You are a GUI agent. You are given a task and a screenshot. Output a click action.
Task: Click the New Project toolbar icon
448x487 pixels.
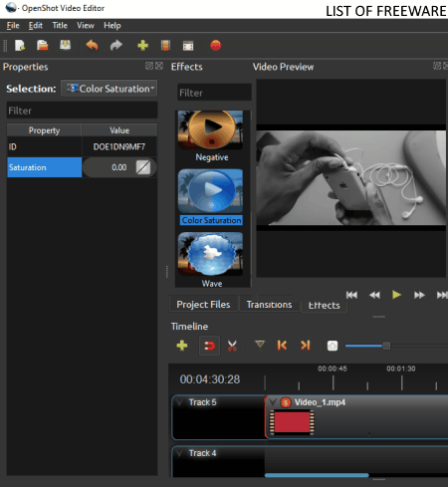coord(20,46)
